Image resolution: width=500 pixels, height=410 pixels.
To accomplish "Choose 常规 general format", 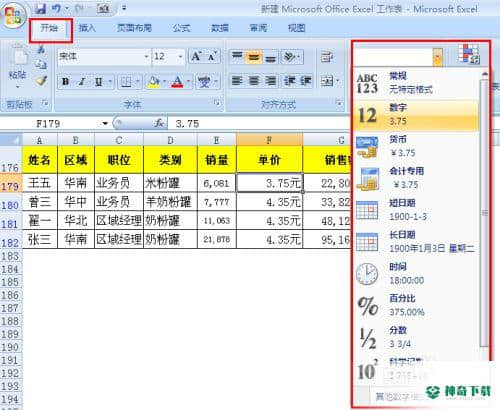I will tap(417, 83).
